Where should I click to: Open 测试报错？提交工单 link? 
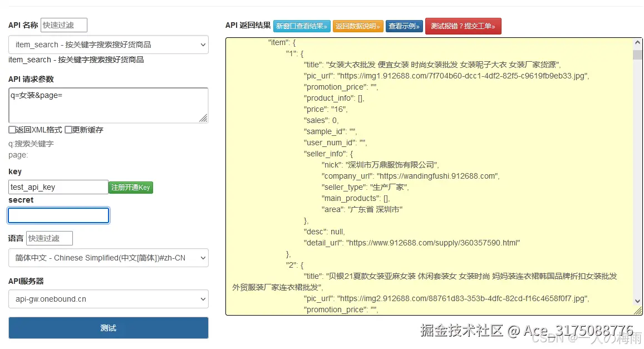[x=463, y=26]
